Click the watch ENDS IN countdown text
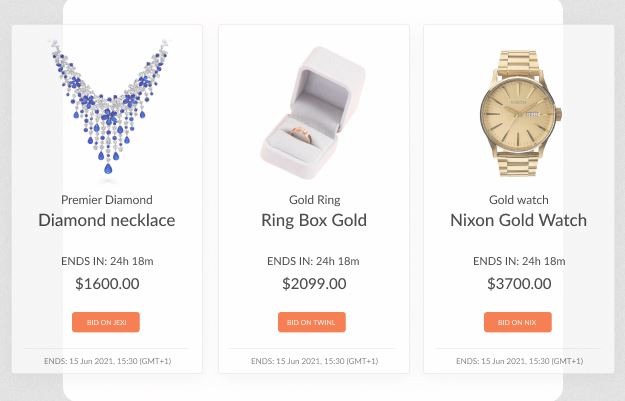The width and height of the screenshot is (625, 401). coord(519,261)
